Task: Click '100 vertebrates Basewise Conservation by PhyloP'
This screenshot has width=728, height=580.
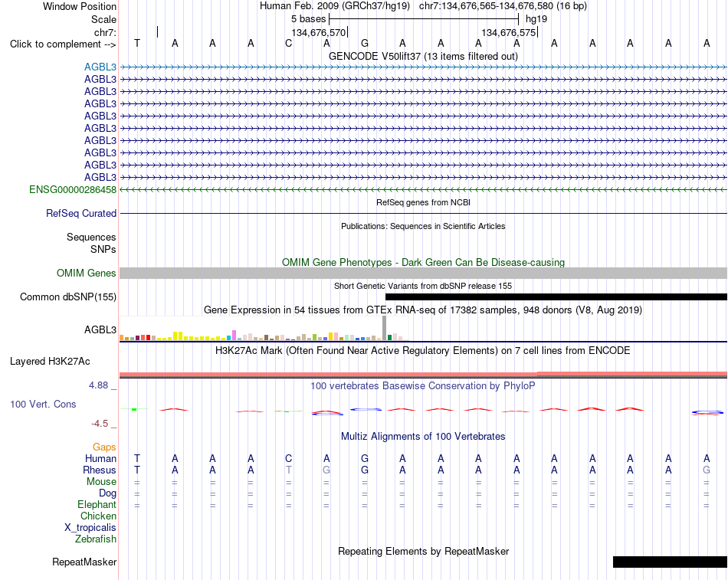Action: [423, 386]
